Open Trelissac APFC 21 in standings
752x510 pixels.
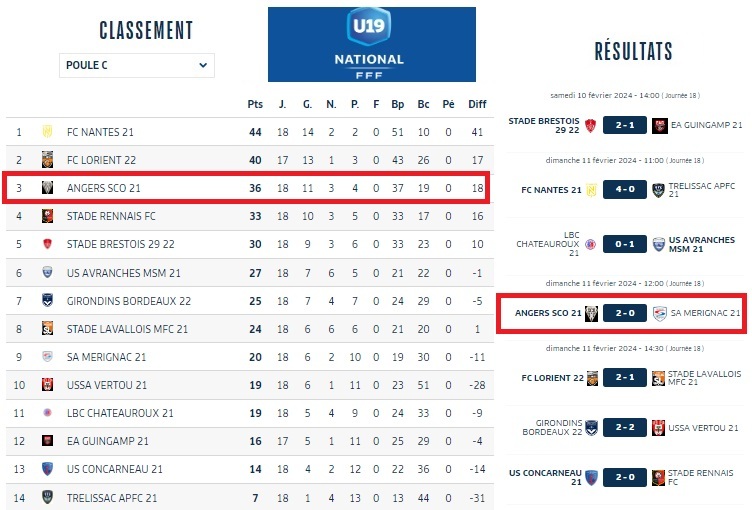pyautogui.click(x=112, y=497)
